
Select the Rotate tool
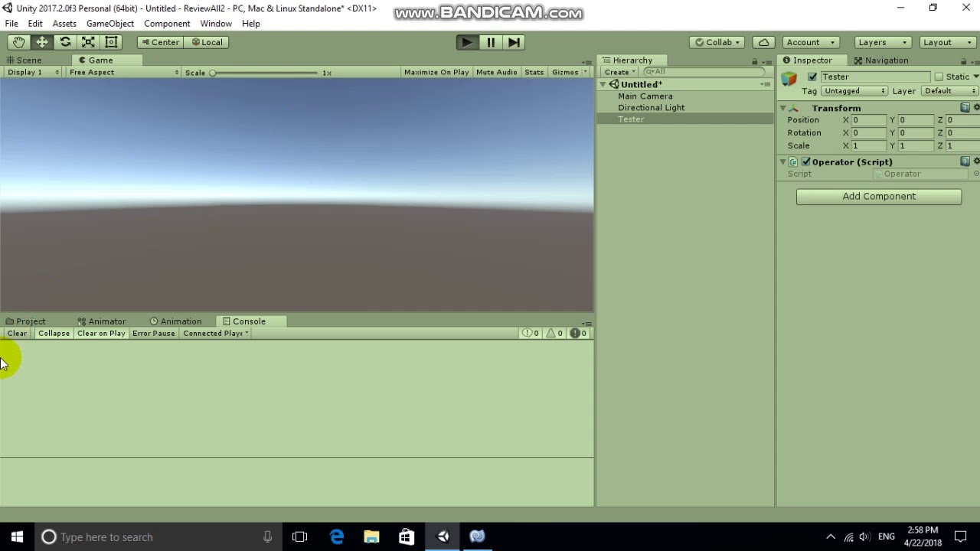click(x=65, y=42)
